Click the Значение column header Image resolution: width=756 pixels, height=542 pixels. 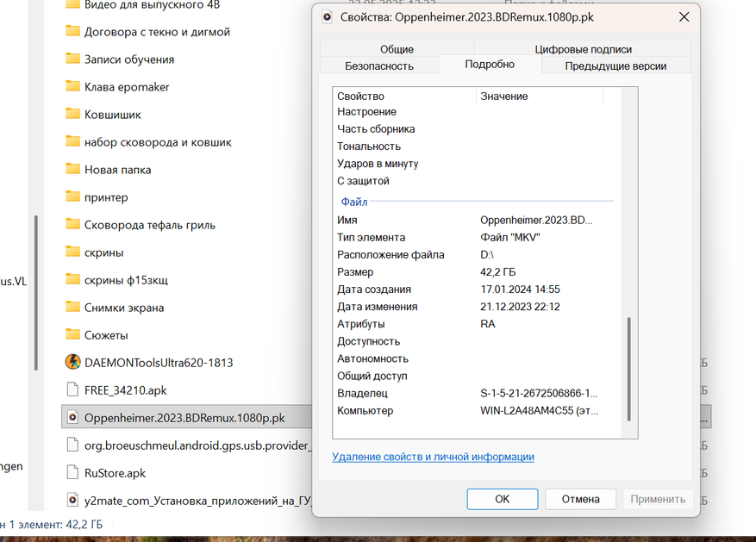540,96
